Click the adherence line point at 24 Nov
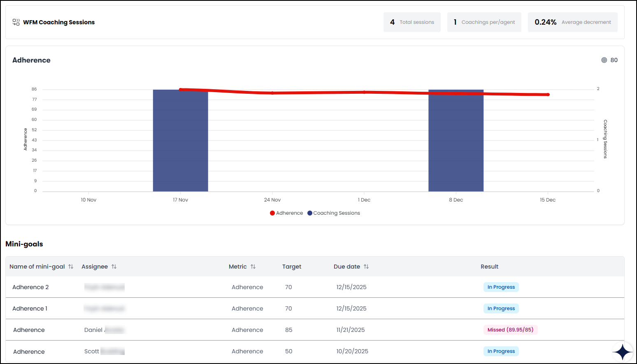Screen dimensions: 637x364 click(272, 93)
